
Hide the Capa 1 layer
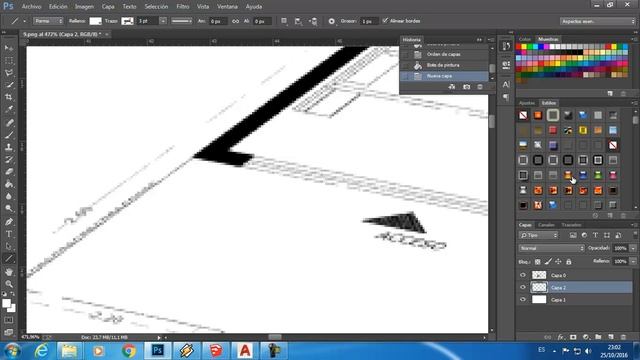coord(523,300)
